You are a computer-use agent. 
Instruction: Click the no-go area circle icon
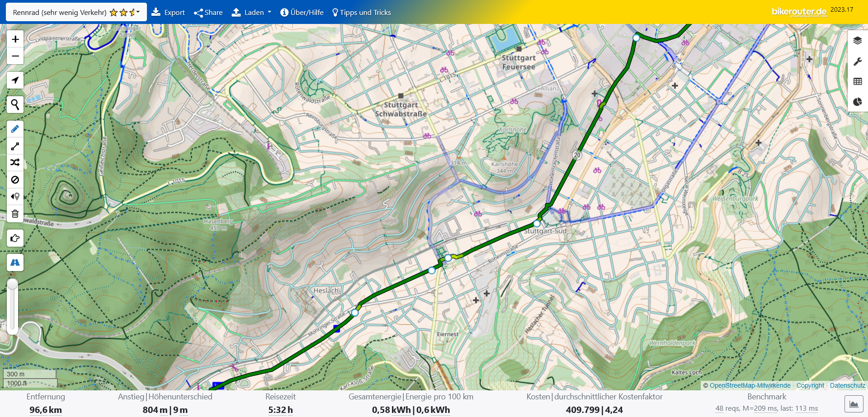tap(15, 180)
